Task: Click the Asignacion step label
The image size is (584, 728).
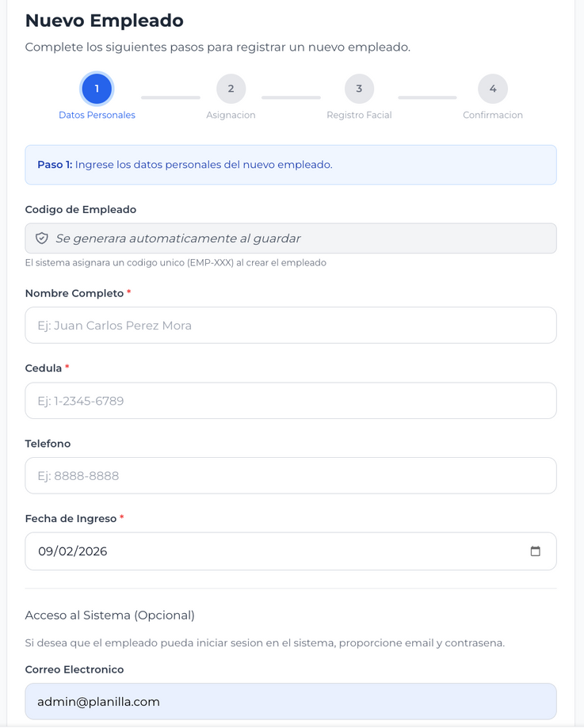Action: (231, 115)
